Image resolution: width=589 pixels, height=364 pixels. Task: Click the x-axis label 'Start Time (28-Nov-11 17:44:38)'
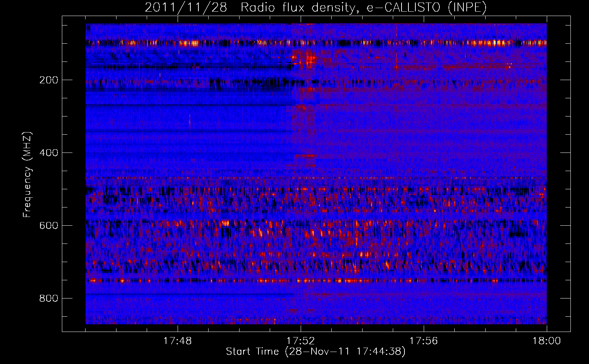point(316,352)
